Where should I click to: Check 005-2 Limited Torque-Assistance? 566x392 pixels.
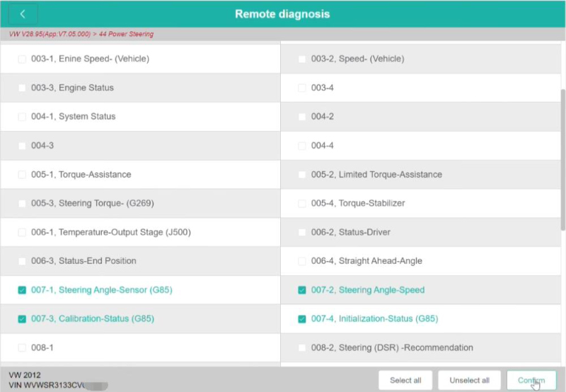click(302, 175)
